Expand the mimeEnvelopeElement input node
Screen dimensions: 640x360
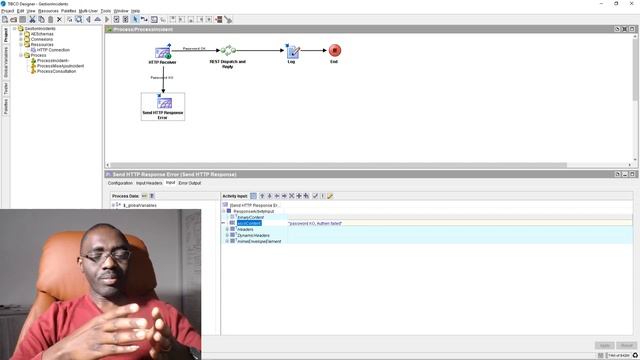[x=227, y=241]
